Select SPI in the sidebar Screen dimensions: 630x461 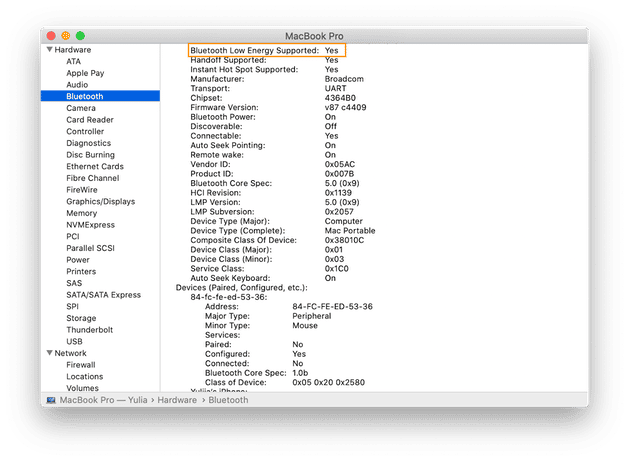tap(72, 306)
